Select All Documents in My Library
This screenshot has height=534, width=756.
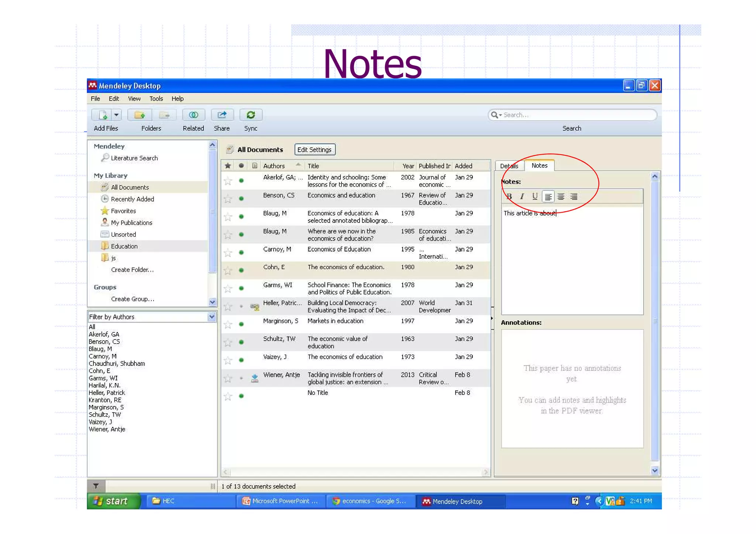[x=130, y=187]
